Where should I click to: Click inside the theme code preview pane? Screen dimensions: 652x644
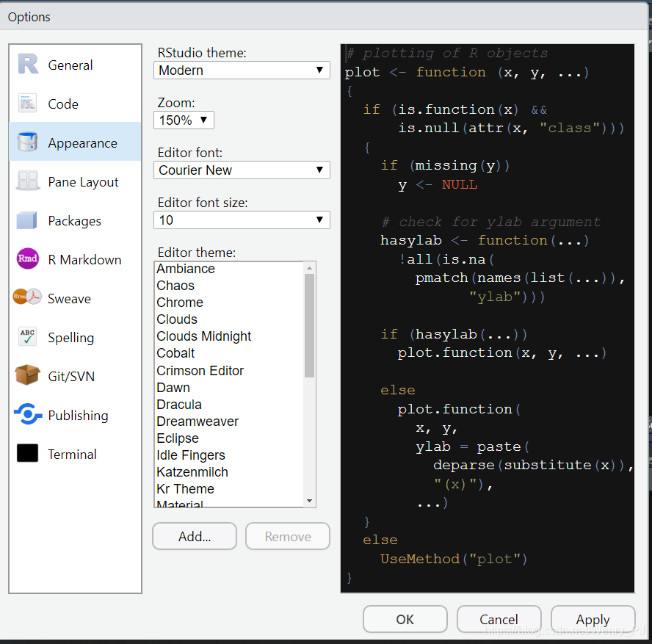click(488, 318)
